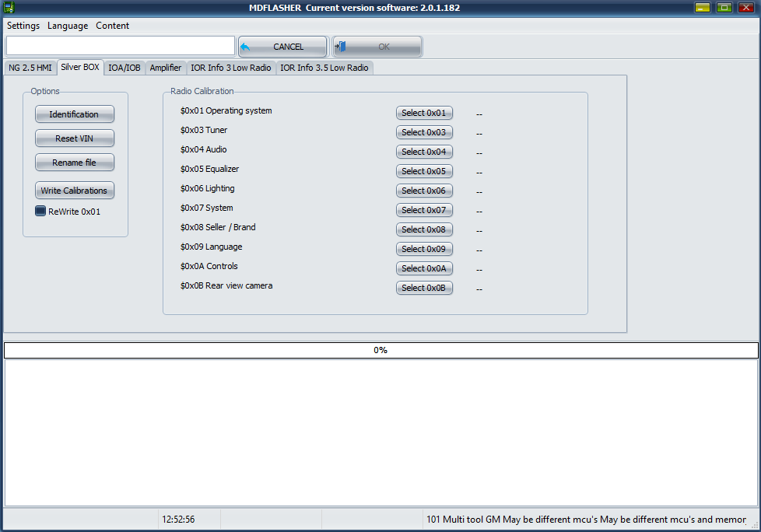The width and height of the screenshot is (761, 532).
Task: Click Select 0x0B for Rear view camera
Action: click(x=424, y=288)
